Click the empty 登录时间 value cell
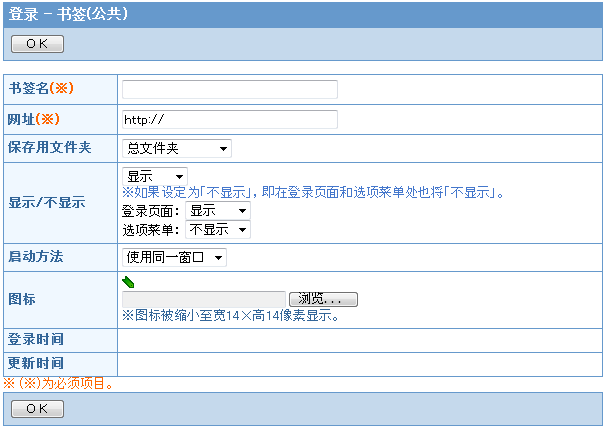608x432 pixels. pyautogui.click(x=359, y=340)
